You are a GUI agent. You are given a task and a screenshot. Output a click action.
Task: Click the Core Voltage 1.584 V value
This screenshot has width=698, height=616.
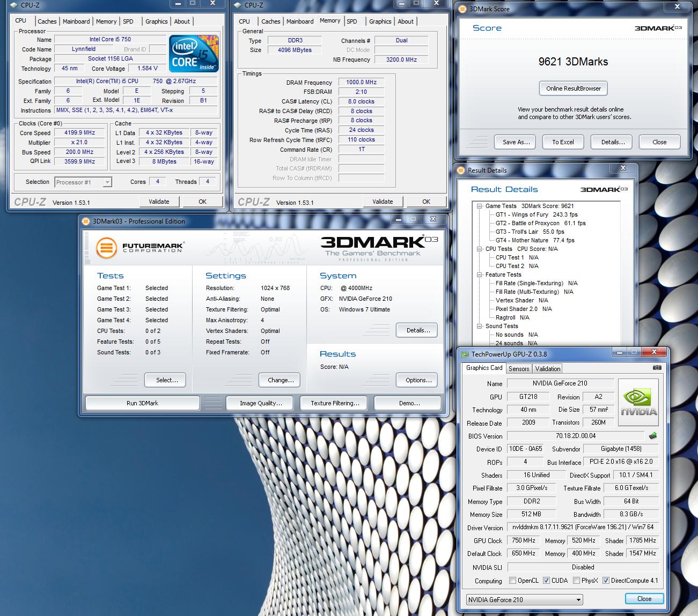pos(148,68)
